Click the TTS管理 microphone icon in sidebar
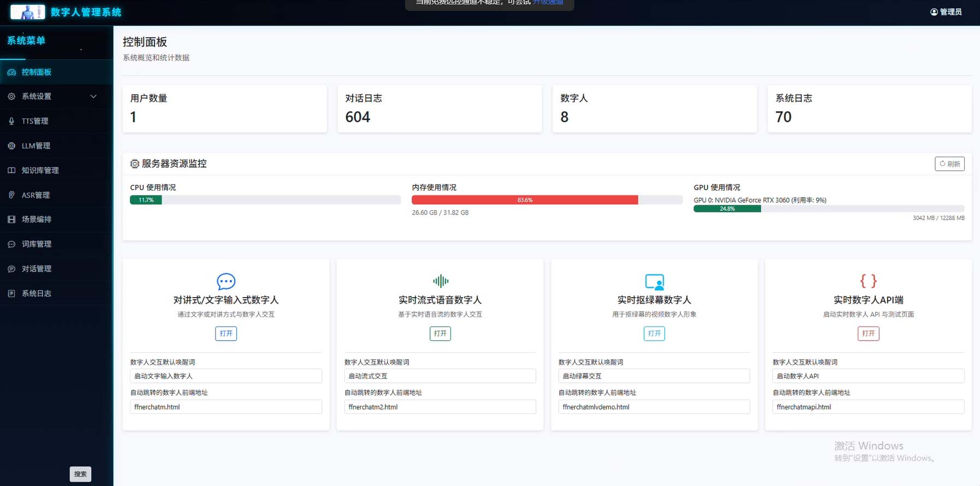 tap(11, 121)
